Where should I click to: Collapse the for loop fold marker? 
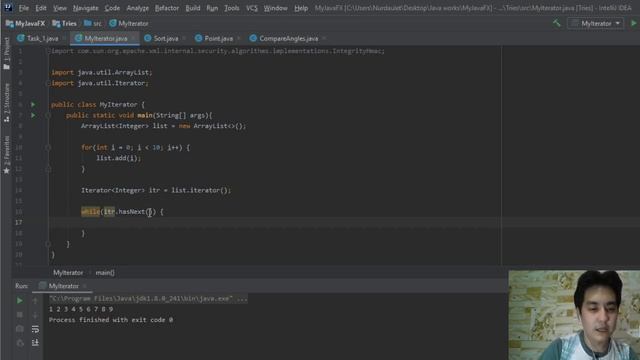(48, 147)
